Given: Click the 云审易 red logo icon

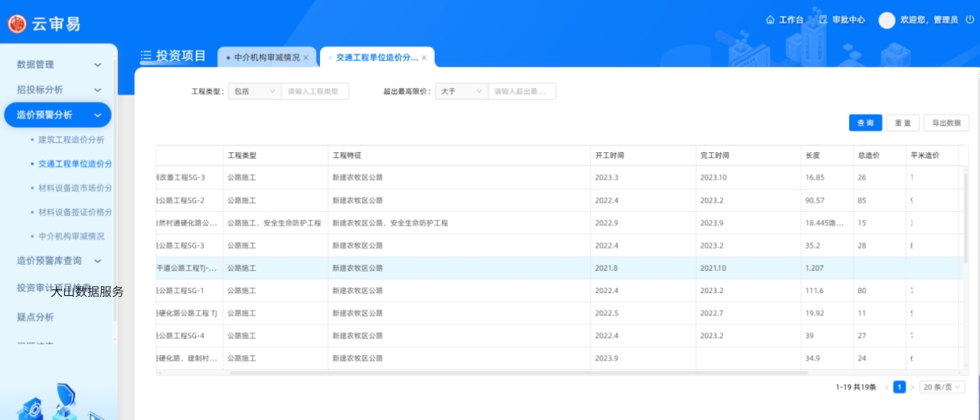Looking at the screenshot, I should [17, 24].
